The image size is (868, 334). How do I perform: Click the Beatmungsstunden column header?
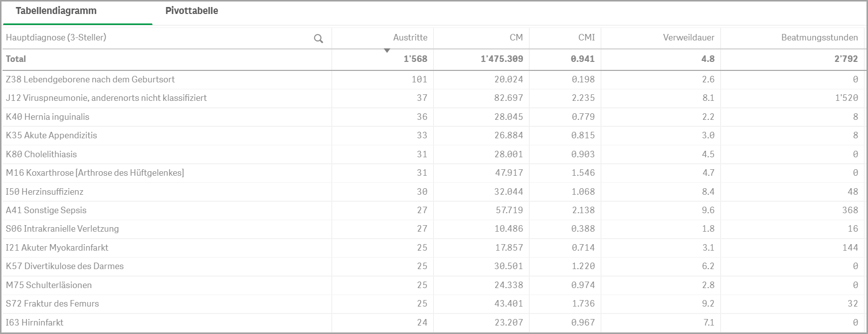pos(819,37)
